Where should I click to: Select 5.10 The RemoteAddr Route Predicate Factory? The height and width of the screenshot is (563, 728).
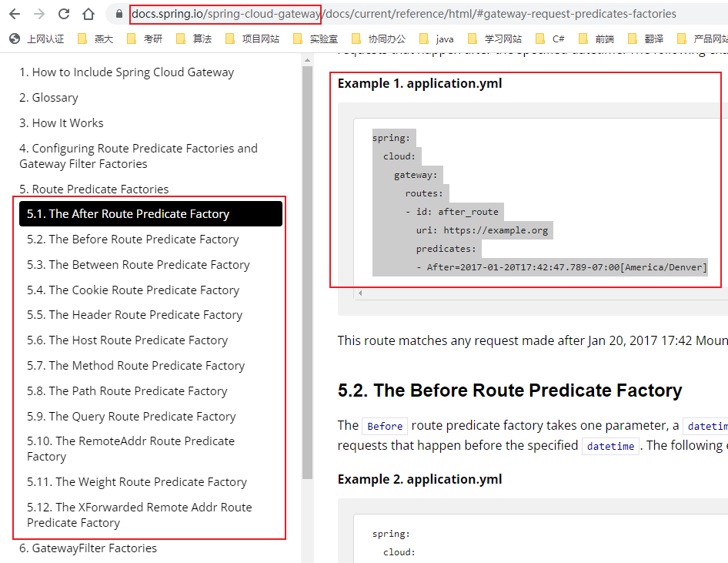[131, 449]
